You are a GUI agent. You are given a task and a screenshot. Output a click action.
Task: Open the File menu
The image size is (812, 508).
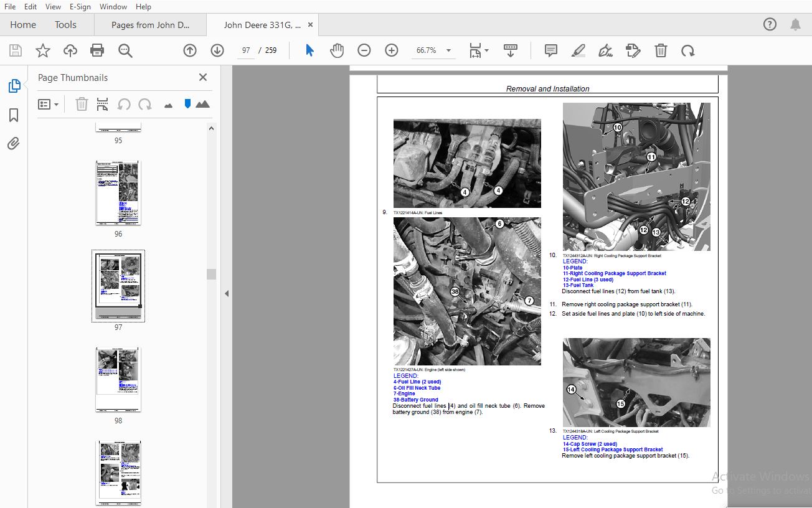pos(10,6)
